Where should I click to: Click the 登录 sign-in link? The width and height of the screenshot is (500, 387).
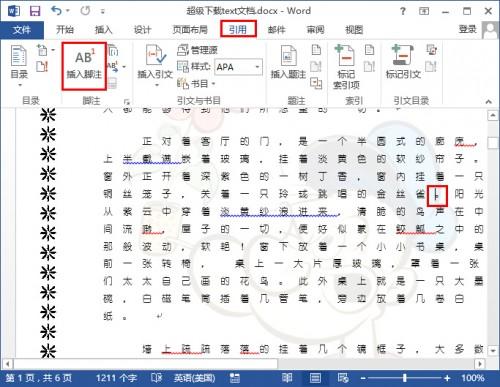(x=467, y=29)
